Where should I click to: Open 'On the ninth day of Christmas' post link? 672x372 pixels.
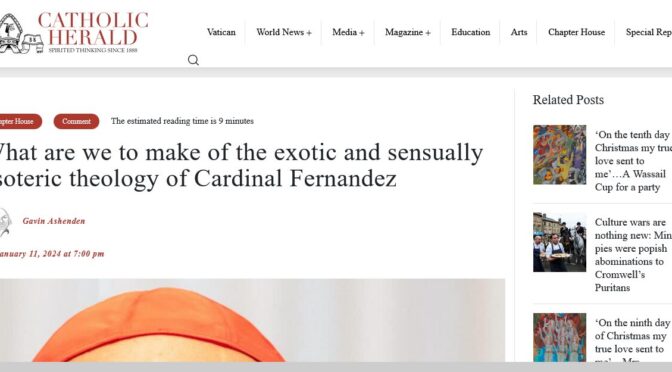[x=633, y=341]
